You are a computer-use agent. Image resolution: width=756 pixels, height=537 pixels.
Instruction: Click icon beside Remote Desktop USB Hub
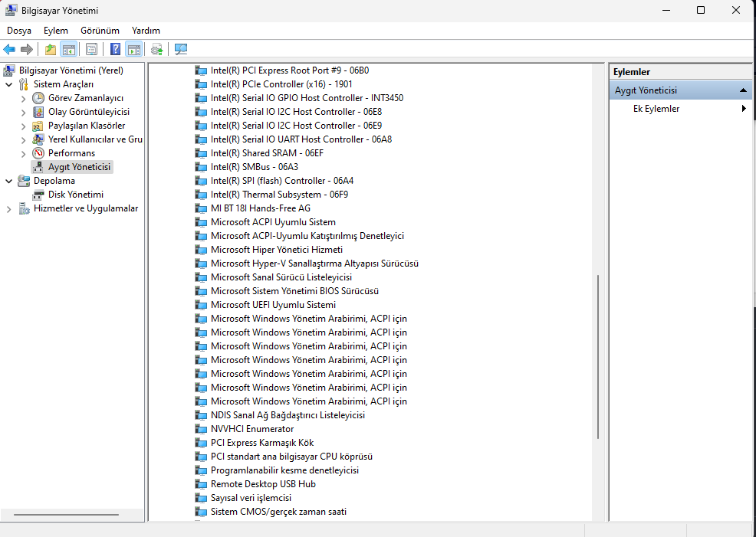tap(201, 484)
